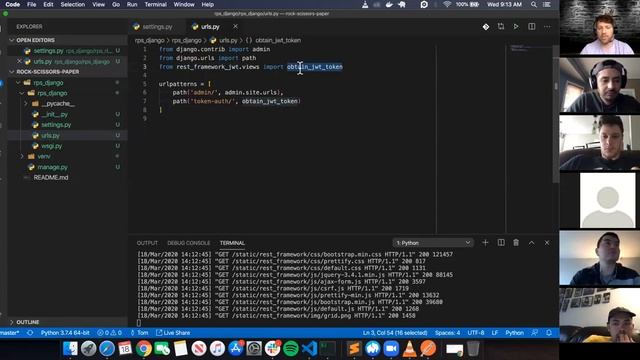Screen dimensions: 640x360
Task: Split the editor right
Action: point(531,27)
